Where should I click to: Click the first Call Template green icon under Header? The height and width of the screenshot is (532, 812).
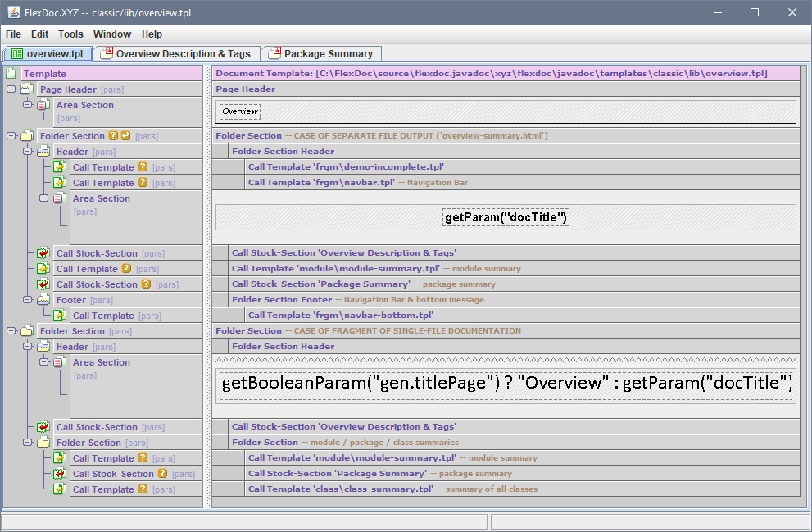click(60, 167)
